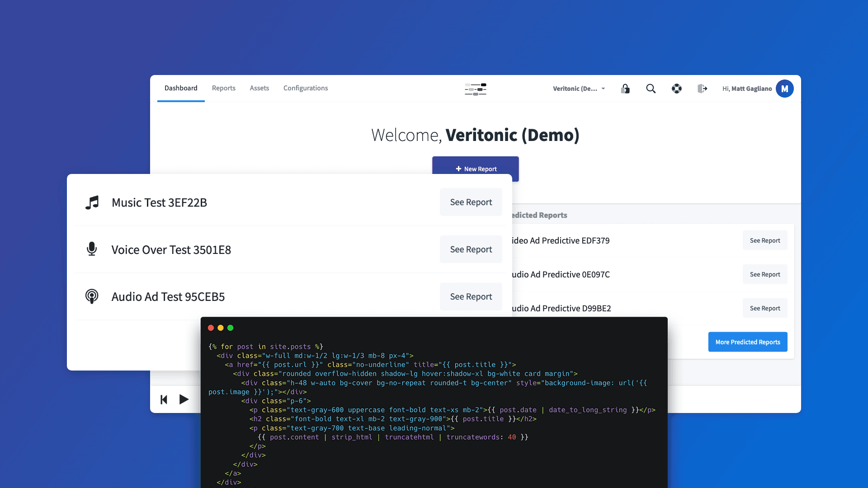868x488 pixels.
Task: Open search with the magnifier icon
Action: click(651, 89)
